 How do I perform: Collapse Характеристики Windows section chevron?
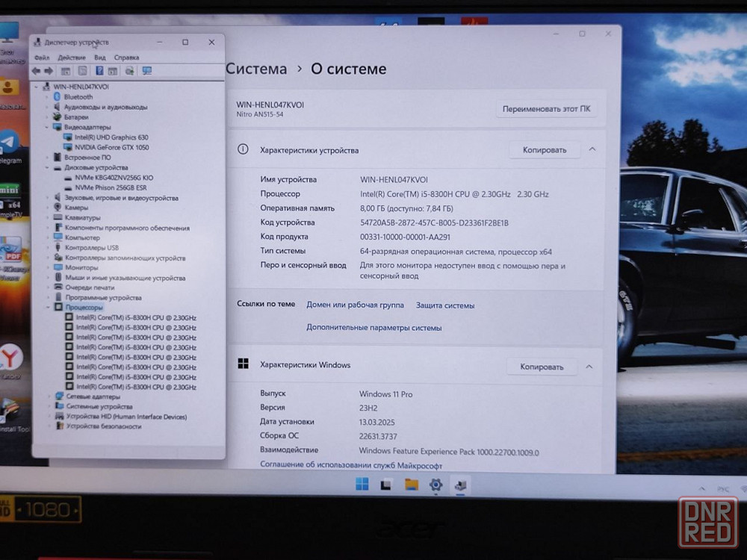coord(589,367)
